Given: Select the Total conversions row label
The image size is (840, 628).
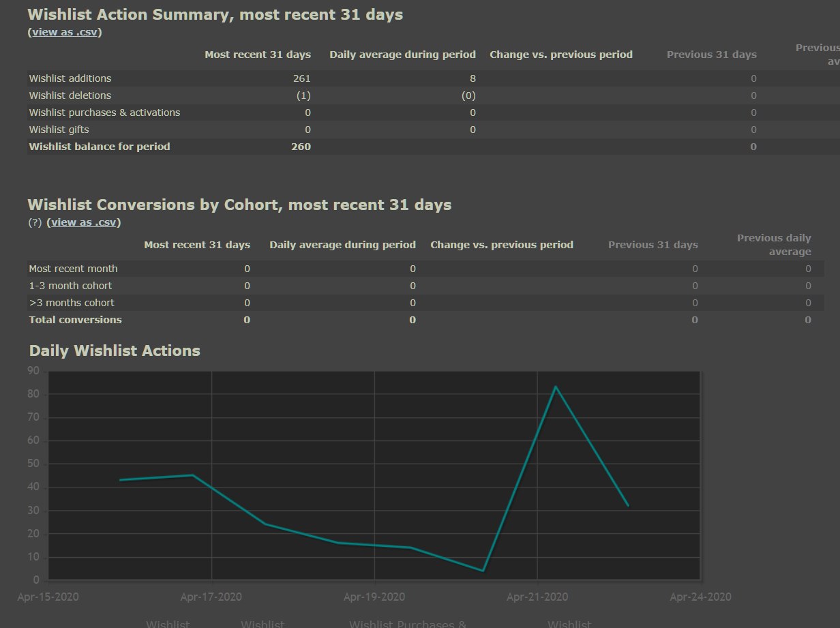Looking at the screenshot, I should (x=75, y=320).
